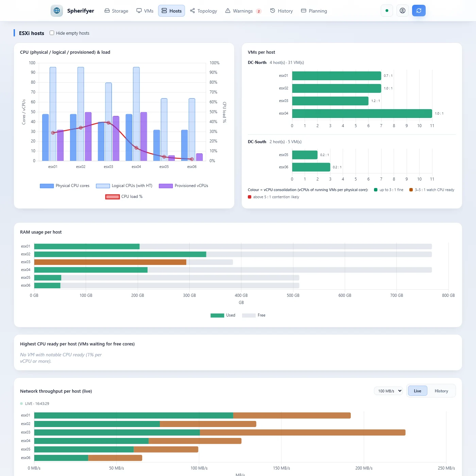Switch network throughput to History mode

441,391
